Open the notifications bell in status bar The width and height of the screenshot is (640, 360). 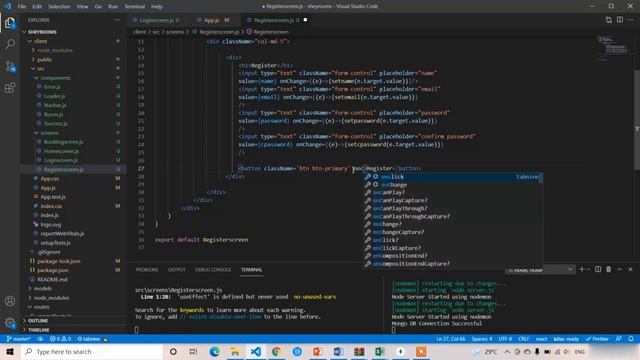pos(631,339)
